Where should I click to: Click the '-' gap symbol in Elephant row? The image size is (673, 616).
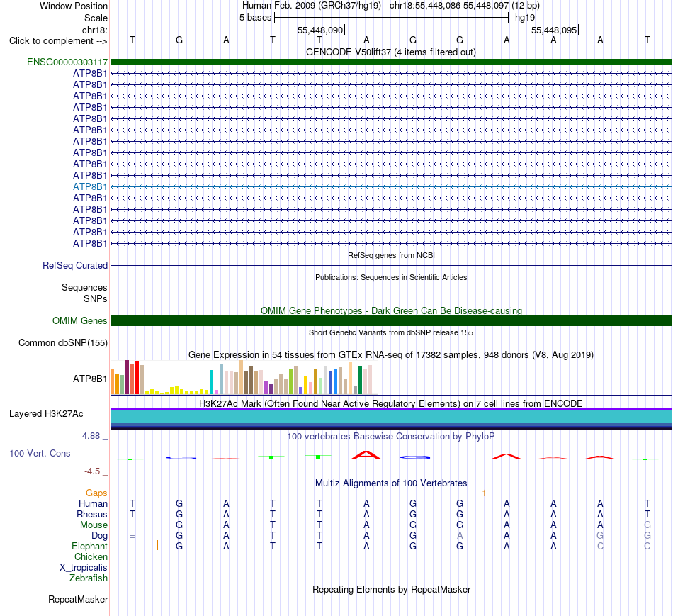tap(132, 547)
